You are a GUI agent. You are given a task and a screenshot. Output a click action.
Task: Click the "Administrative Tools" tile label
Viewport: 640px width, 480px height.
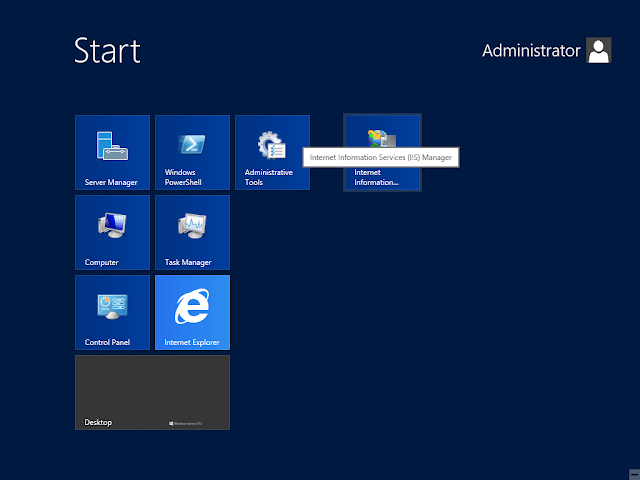click(268, 178)
